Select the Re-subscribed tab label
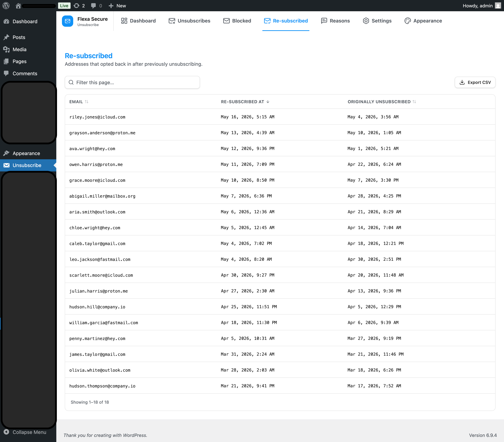 coord(290,21)
